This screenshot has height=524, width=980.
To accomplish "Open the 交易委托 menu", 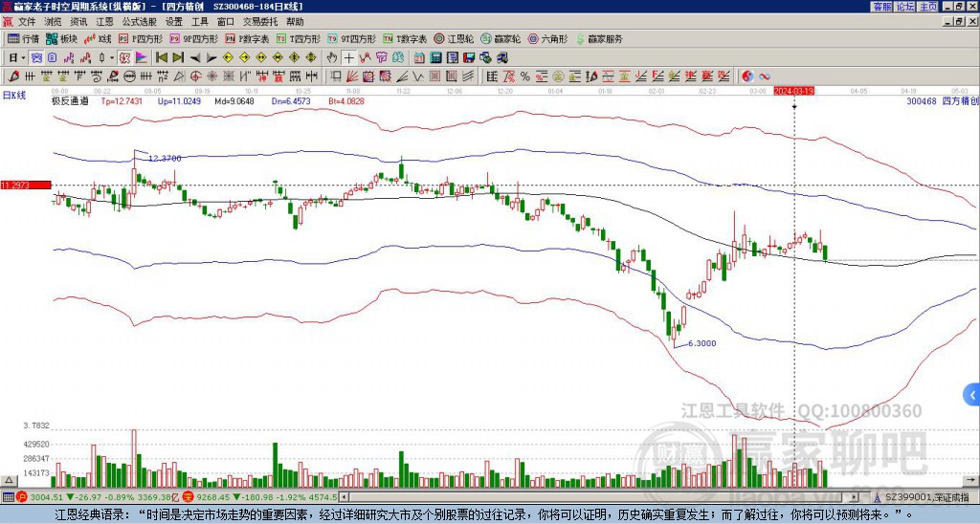I will tap(260, 22).
